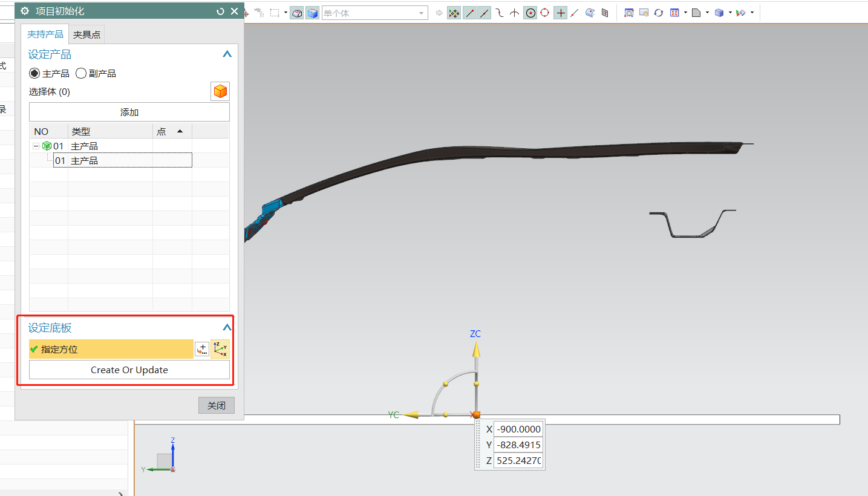Toggle the Point on Face snap icon
The width and height of the screenshot is (868, 496).
590,13
